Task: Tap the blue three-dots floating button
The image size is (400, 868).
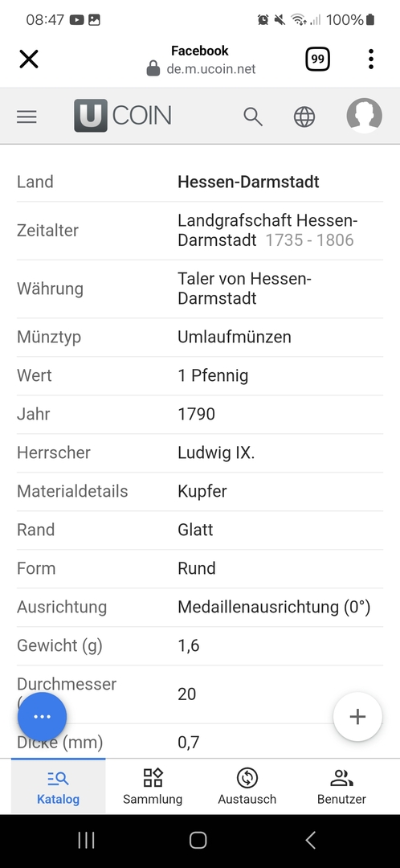Action: 42,716
